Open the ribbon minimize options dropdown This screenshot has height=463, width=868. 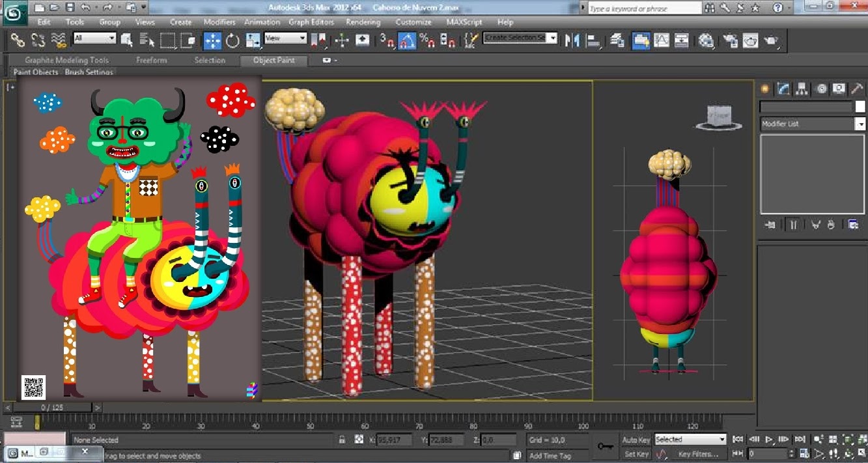tap(329, 60)
